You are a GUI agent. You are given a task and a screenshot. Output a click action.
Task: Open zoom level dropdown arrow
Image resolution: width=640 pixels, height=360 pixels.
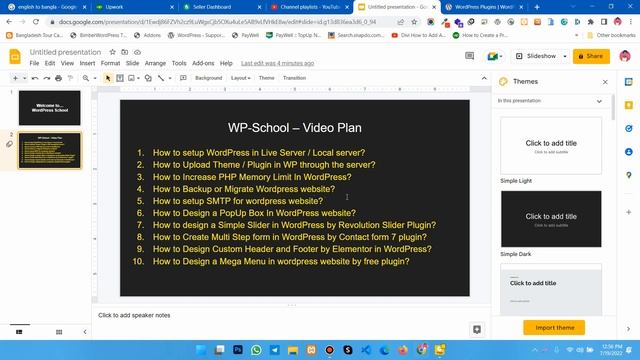95,78
